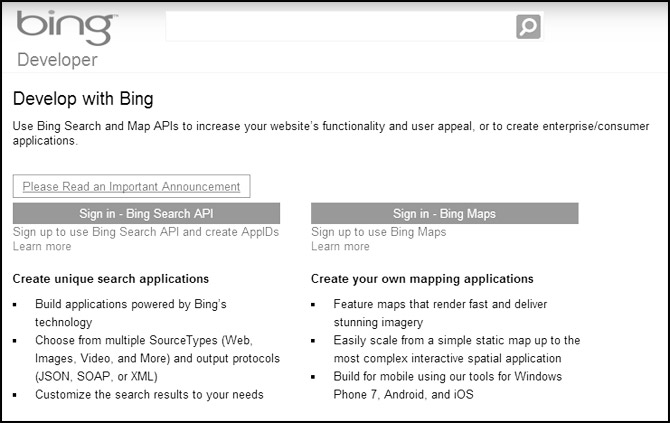Focus the Bing search input field
Screen dimensions: 670x423
341,26
